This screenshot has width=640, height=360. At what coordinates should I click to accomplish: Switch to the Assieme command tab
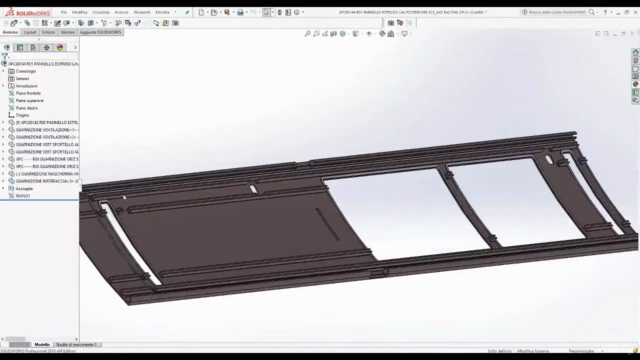(x=10, y=32)
